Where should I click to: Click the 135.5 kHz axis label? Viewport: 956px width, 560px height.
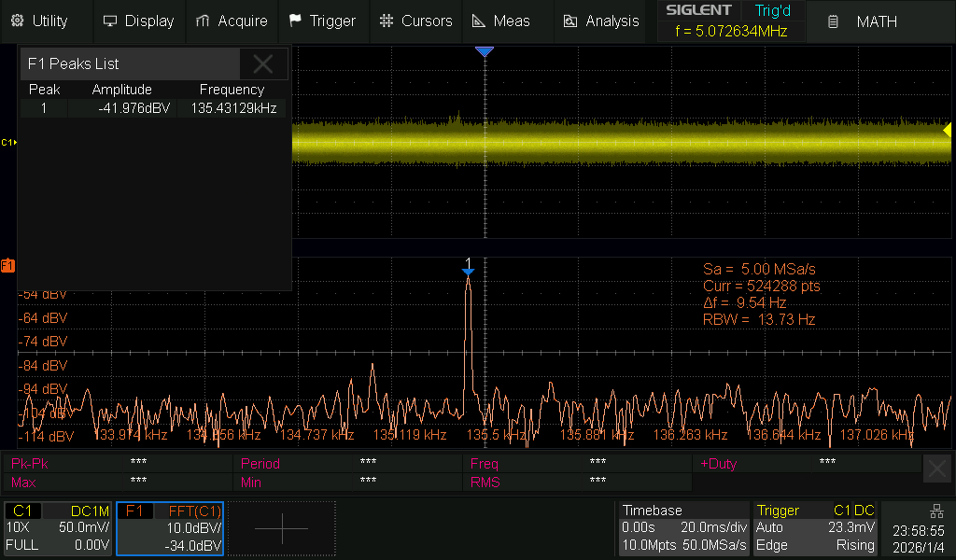[496, 435]
